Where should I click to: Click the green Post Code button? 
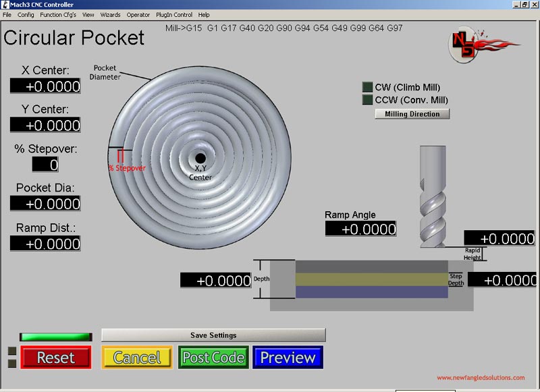point(213,357)
